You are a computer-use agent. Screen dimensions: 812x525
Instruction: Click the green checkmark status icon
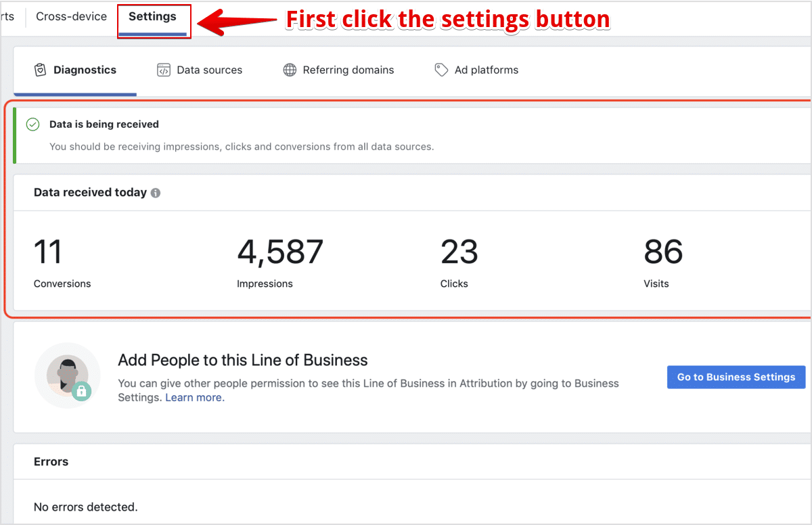pyautogui.click(x=32, y=124)
